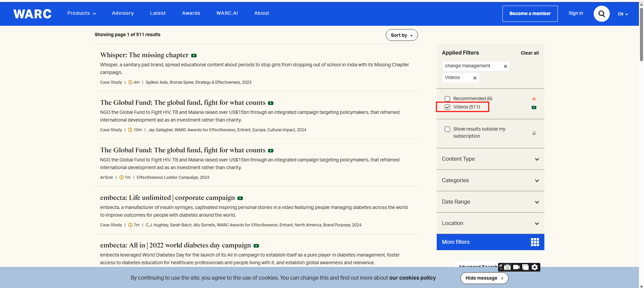Expand the Date Range filter section
Screen dimensions: 644x288
pos(490,202)
